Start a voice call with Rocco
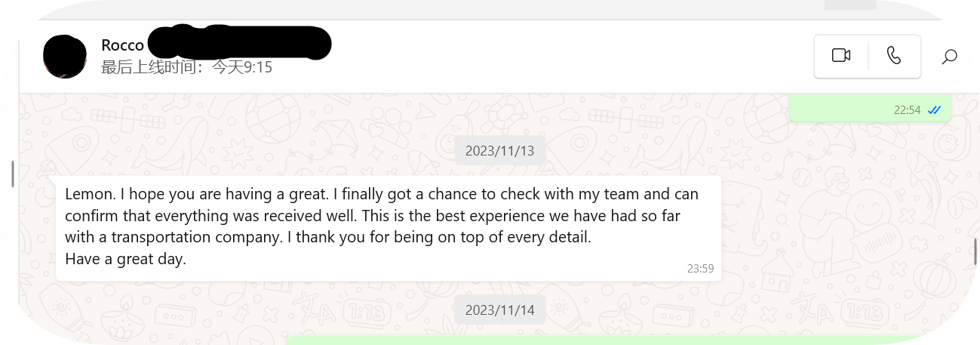 pyautogui.click(x=894, y=56)
